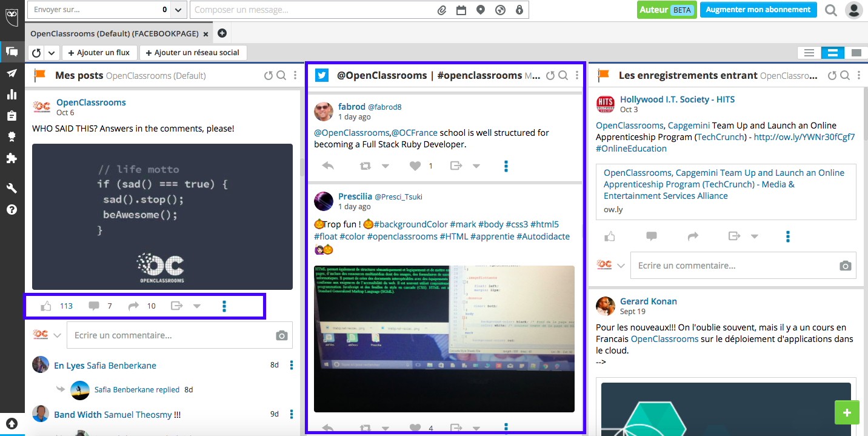868x436 pixels.
Task: Open the Analytics bar chart icon
Action: (12, 94)
